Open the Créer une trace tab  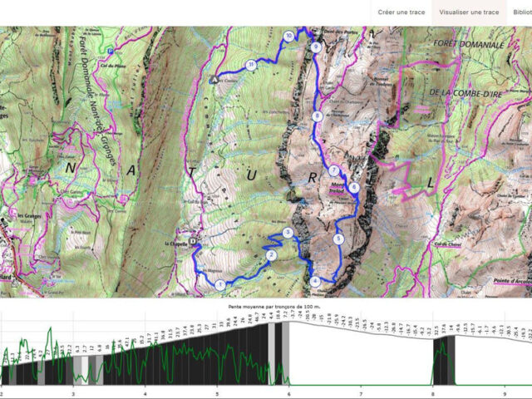click(x=402, y=12)
